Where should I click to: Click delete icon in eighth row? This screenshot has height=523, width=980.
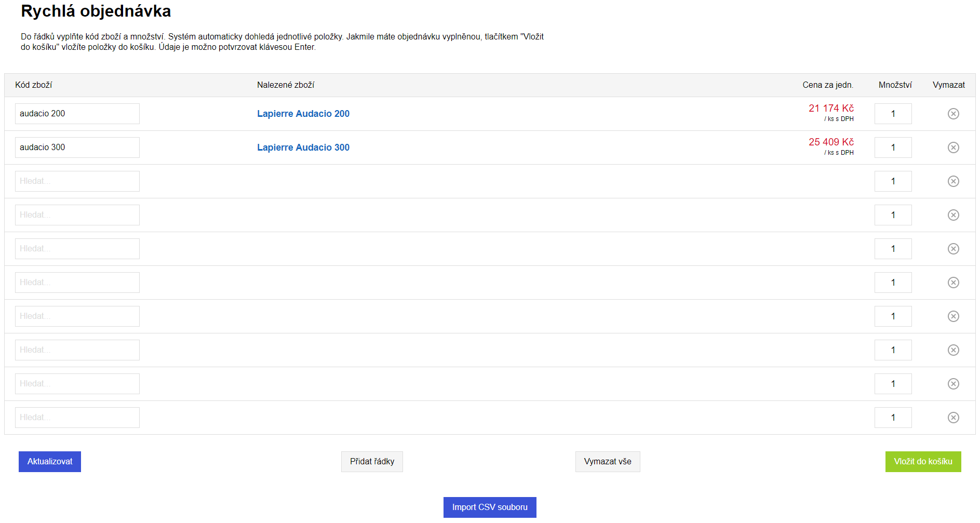[953, 350]
